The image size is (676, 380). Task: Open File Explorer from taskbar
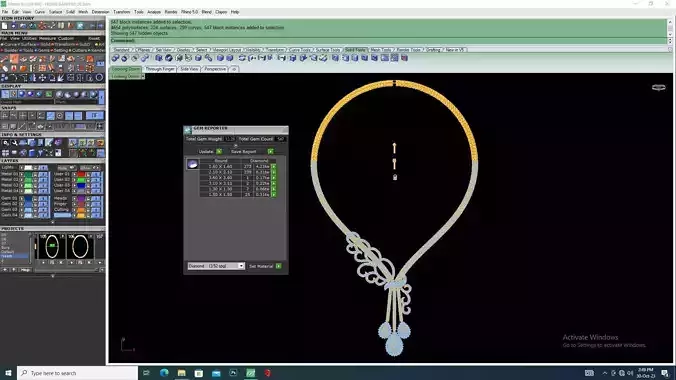click(x=182, y=373)
